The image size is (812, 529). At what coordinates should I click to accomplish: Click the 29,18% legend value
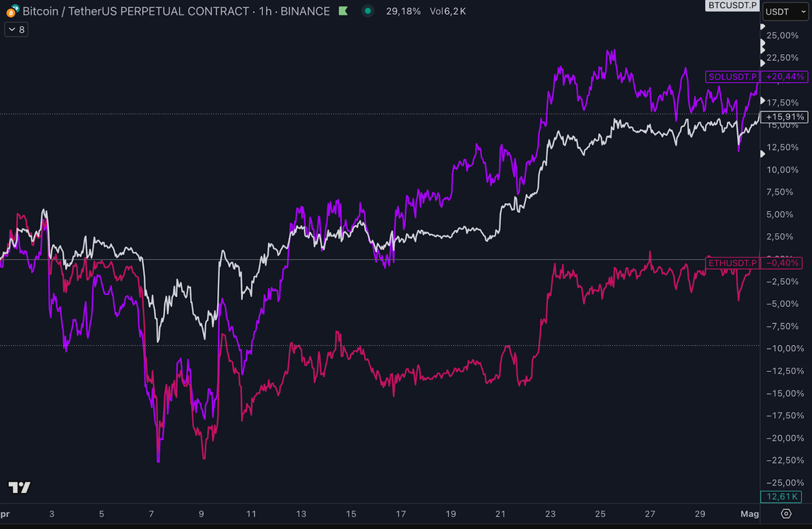(x=403, y=11)
